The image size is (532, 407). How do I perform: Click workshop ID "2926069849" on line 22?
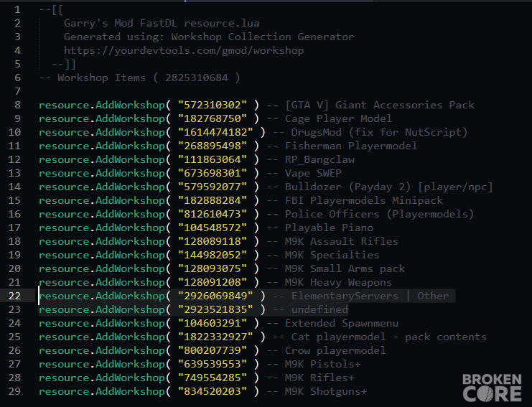tap(215, 296)
